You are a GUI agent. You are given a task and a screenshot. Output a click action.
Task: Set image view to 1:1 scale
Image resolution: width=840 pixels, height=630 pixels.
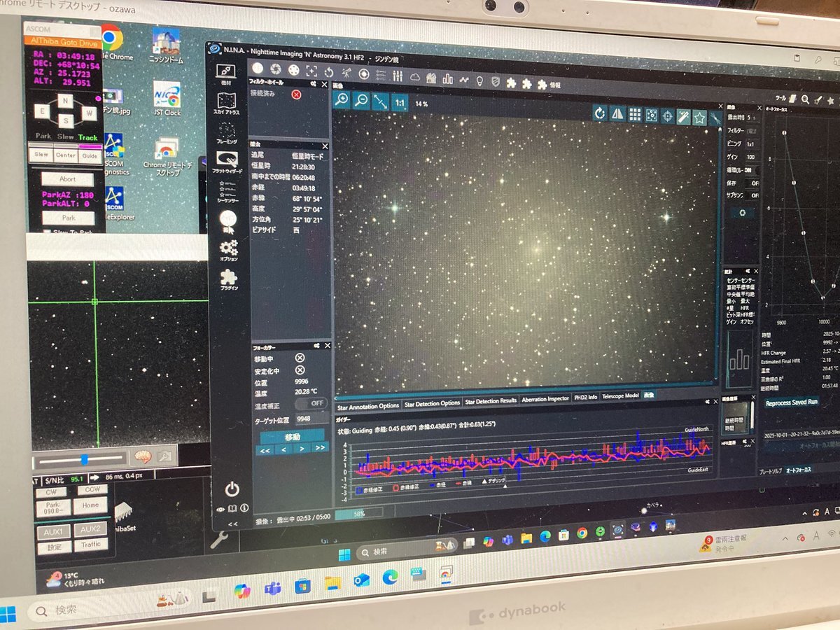[400, 102]
